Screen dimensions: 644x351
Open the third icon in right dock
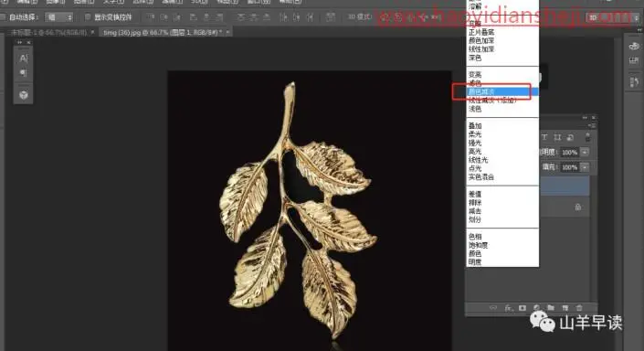[x=634, y=81]
